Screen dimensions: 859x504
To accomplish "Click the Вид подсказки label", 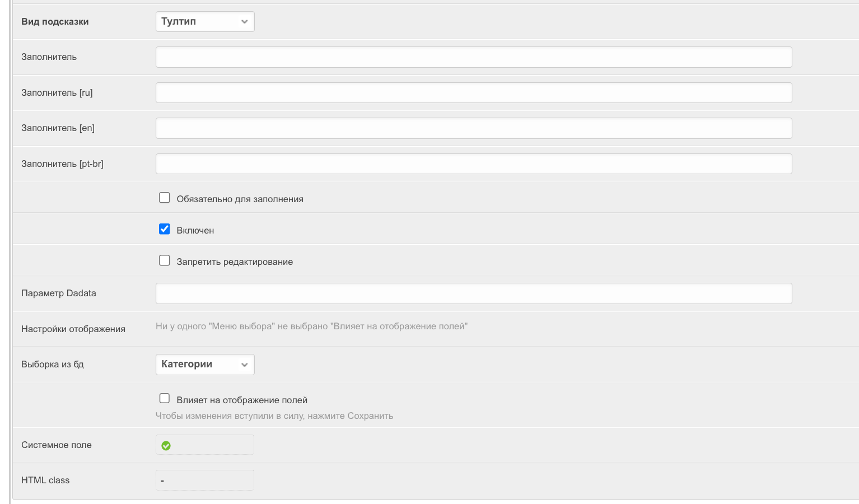I will tap(55, 22).
